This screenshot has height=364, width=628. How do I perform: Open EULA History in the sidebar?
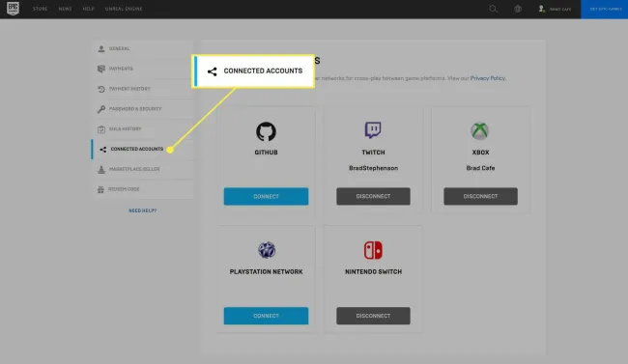[142, 129]
